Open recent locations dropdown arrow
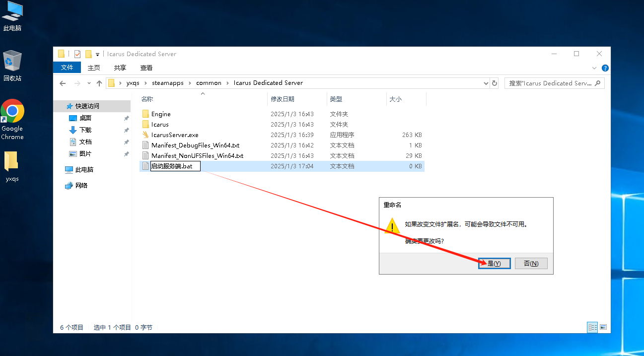 [89, 83]
